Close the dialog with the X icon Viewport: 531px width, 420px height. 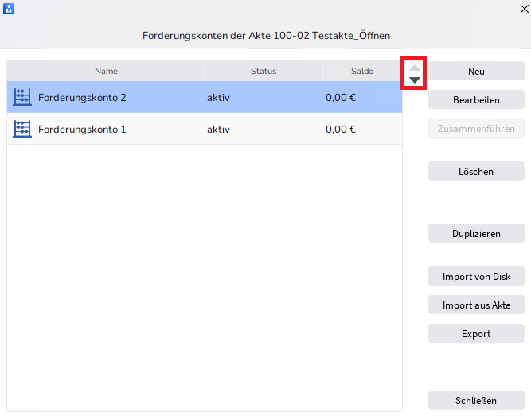click(523, 9)
